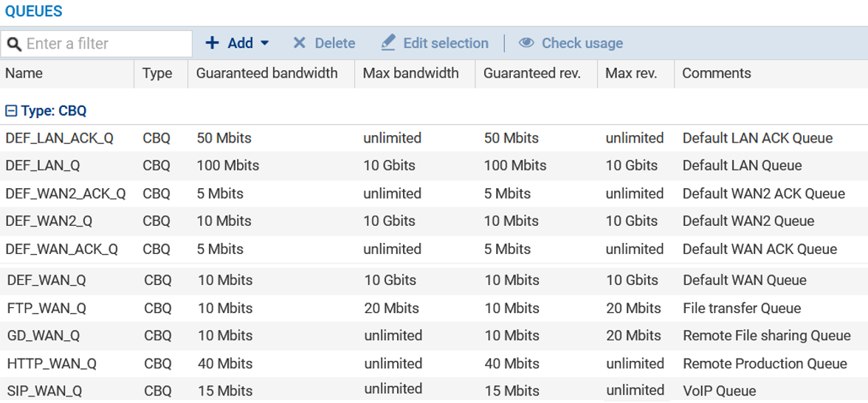Select the DEF_LAN_ACK_Q queue row
This screenshot has height=403, width=868.
(59, 138)
